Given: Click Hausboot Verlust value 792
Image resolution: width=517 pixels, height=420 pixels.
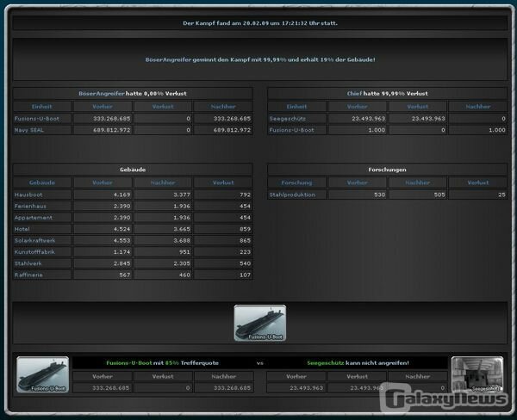Looking at the screenshot, I should (x=245, y=195).
